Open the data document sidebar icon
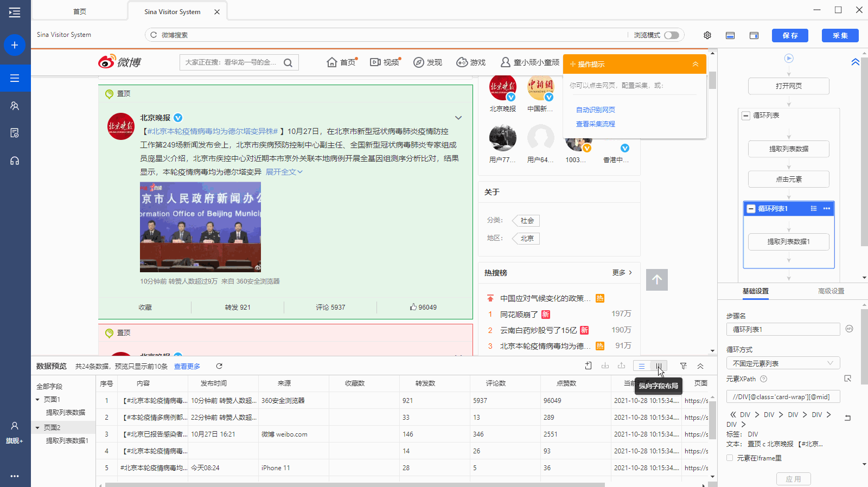The height and width of the screenshot is (487, 868). click(15, 133)
